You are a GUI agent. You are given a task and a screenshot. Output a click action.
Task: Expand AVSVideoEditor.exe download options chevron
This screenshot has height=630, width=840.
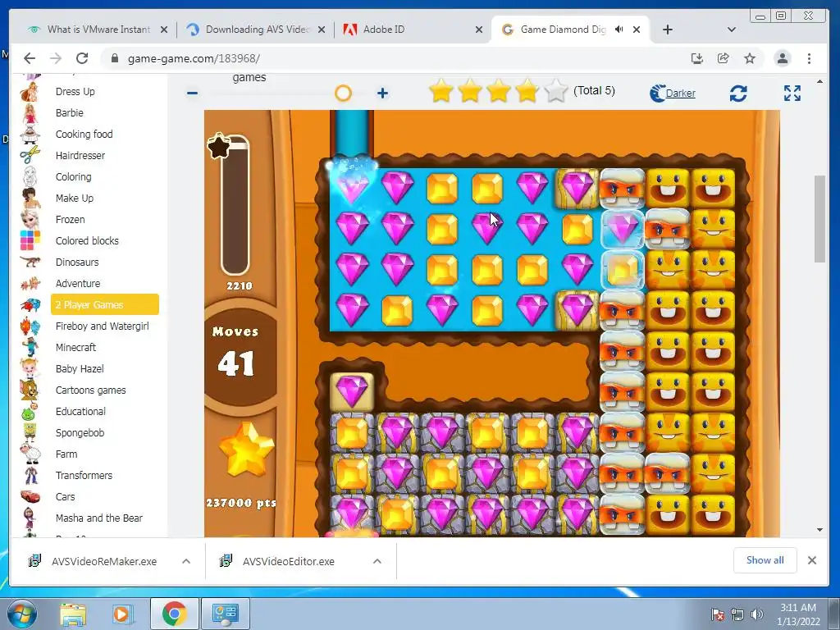(x=377, y=561)
